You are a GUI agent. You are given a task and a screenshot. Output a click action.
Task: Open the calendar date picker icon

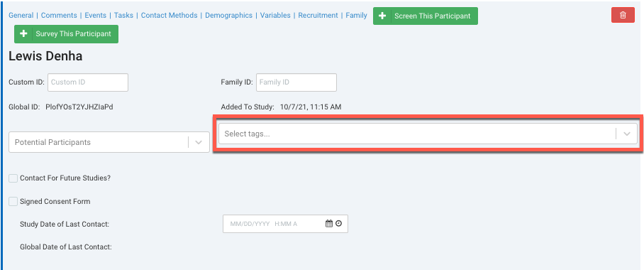[x=329, y=224]
